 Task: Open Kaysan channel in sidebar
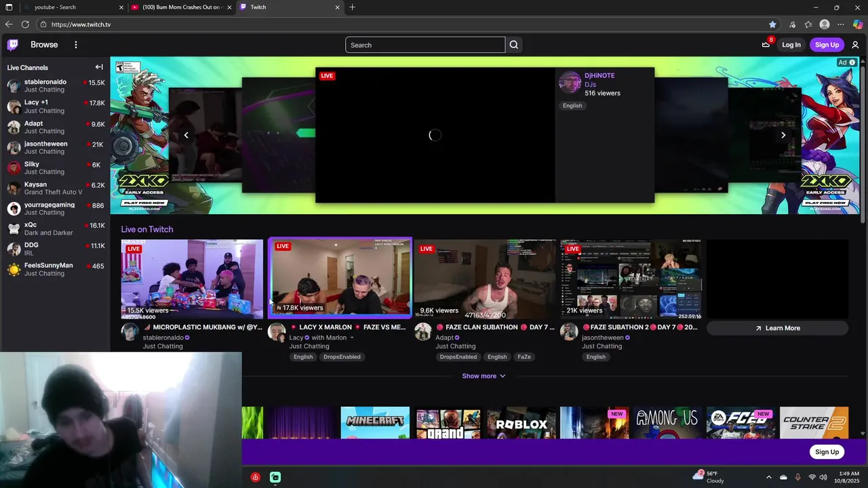tap(55, 188)
